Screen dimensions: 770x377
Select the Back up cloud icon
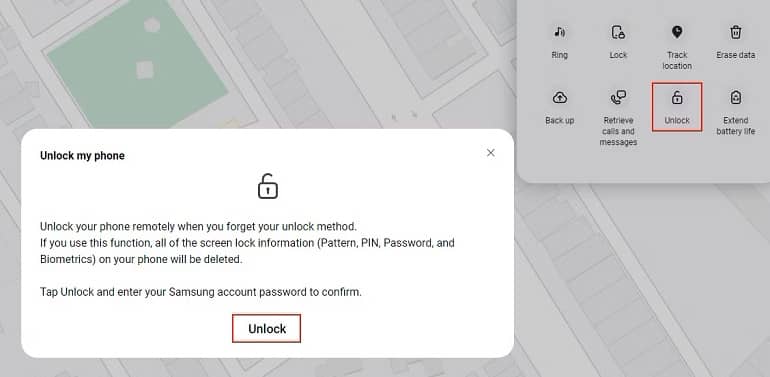click(560, 98)
